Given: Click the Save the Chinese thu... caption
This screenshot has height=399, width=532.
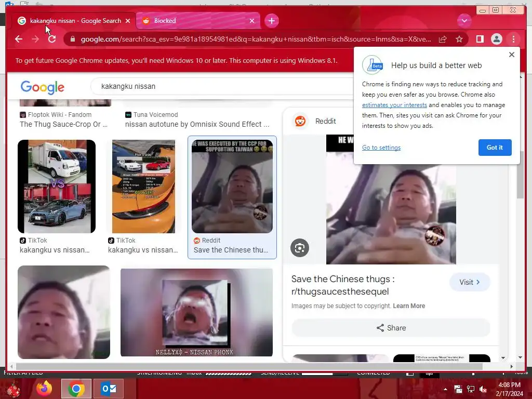Looking at the screenshot, I should tap(231, 250).
